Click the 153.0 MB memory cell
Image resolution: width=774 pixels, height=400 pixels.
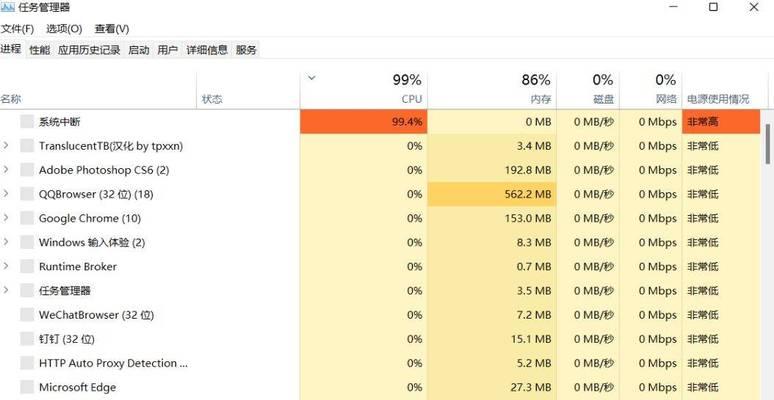click(492, 218)
